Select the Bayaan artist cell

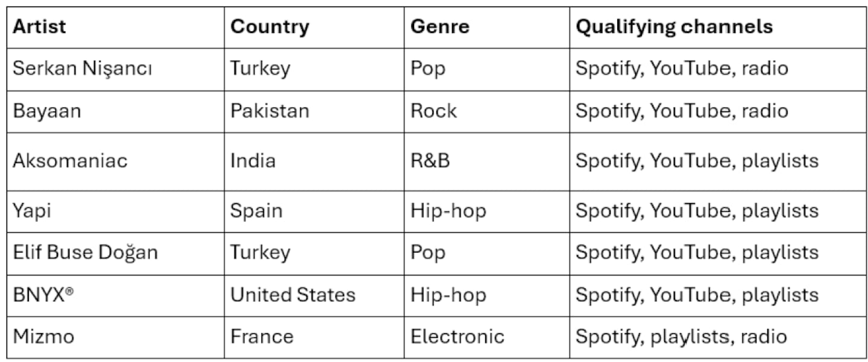click(116, 112)
